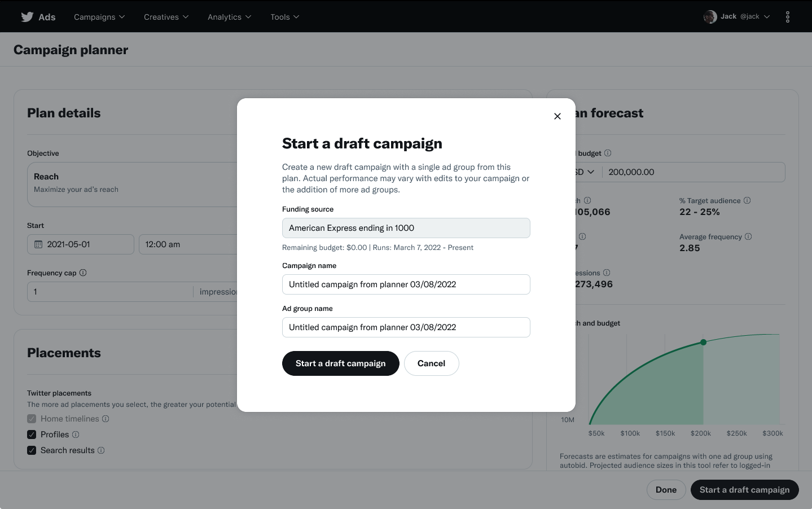Show Profiles info tooltip
This screenshot has height=509, width=812.
pyautogui.click(x=76, y=435)
